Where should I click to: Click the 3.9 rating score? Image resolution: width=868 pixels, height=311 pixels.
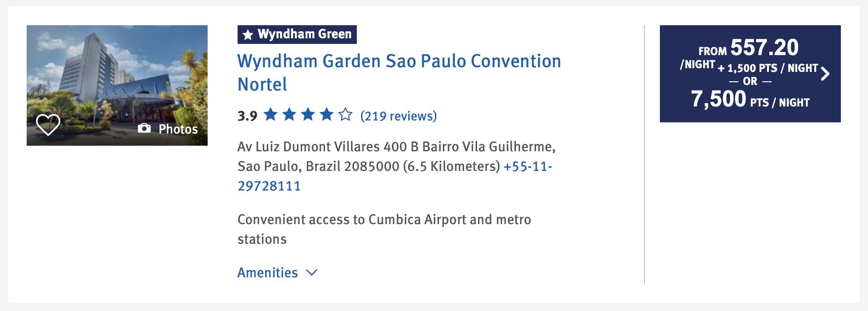coord(247,116)
